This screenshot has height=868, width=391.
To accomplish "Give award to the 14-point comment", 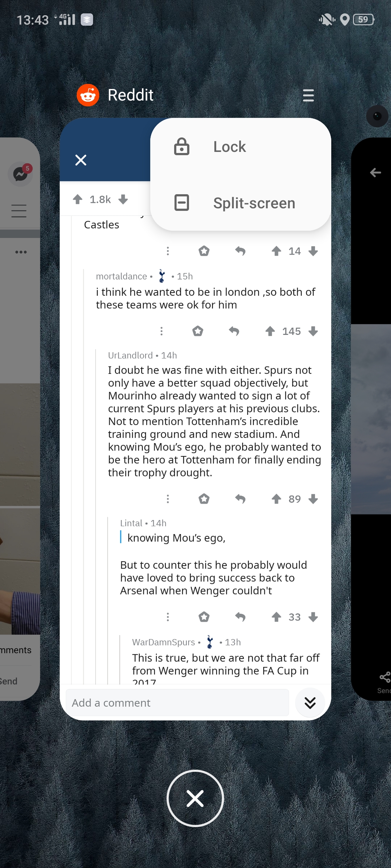I will pyautogui.click(x=204, y=251).
